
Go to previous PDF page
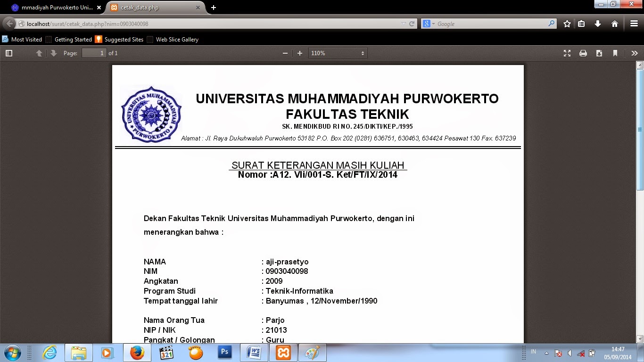click(x=39, y=53)
